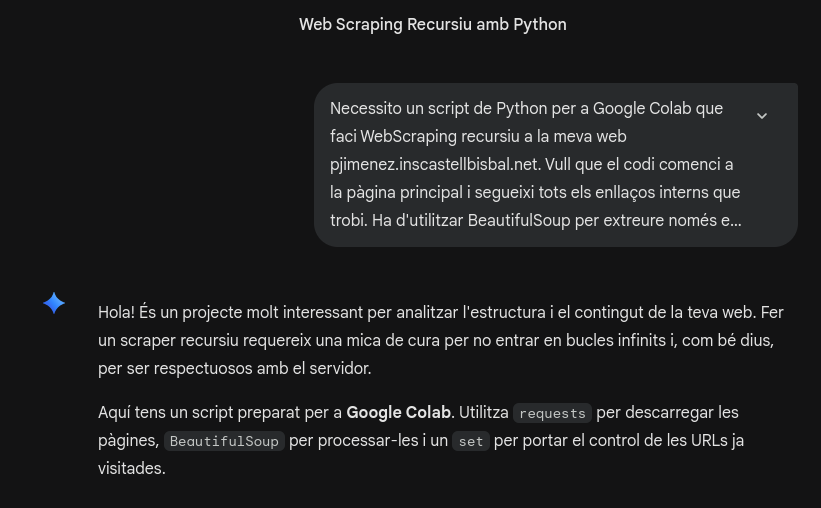
Task: Expand the collapsed user prompt with the chevron
Action: coord(761,116)
